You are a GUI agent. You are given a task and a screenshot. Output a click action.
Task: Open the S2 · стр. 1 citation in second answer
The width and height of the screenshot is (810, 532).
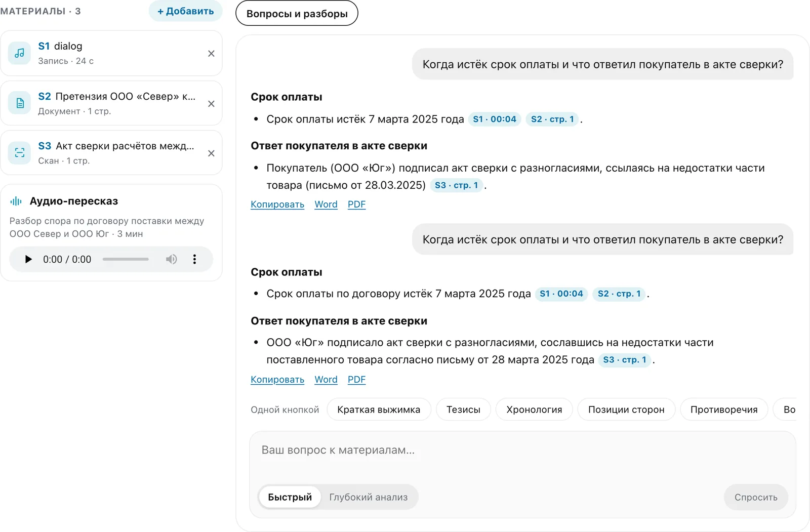pos(619,294)
